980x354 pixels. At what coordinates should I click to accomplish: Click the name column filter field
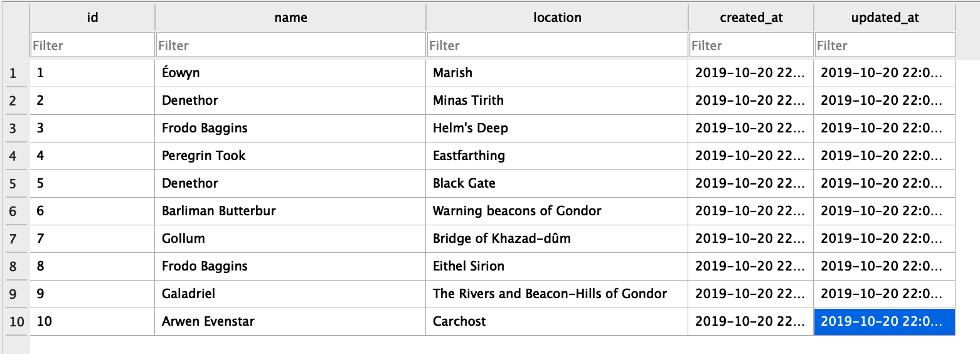(x=290, y=45)
